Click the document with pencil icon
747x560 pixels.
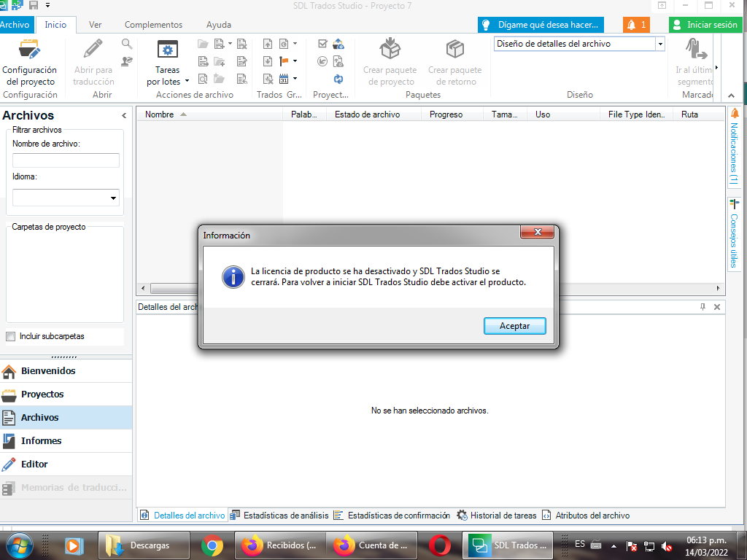tap(242, 61)
